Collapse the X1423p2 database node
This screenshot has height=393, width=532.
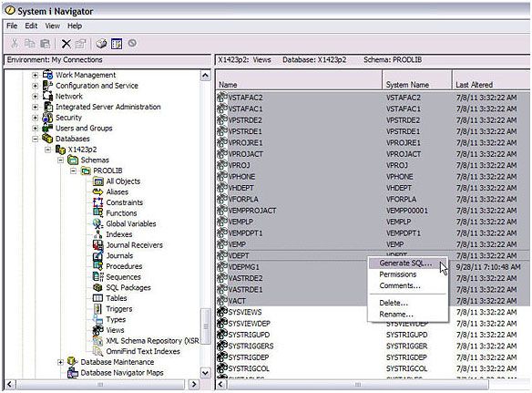48,150
